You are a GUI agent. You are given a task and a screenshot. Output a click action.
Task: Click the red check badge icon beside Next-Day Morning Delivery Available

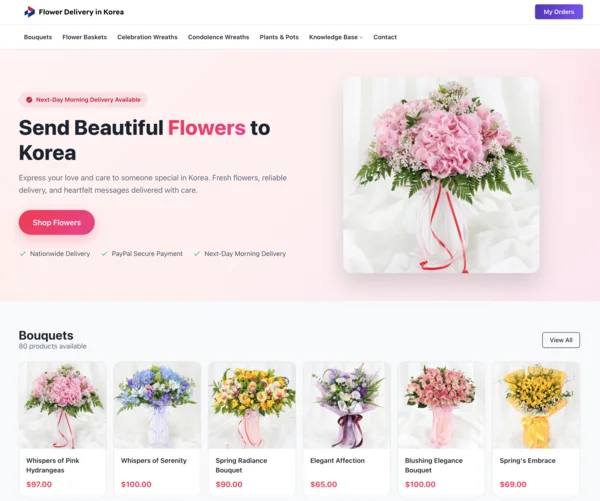coord(29,100)
